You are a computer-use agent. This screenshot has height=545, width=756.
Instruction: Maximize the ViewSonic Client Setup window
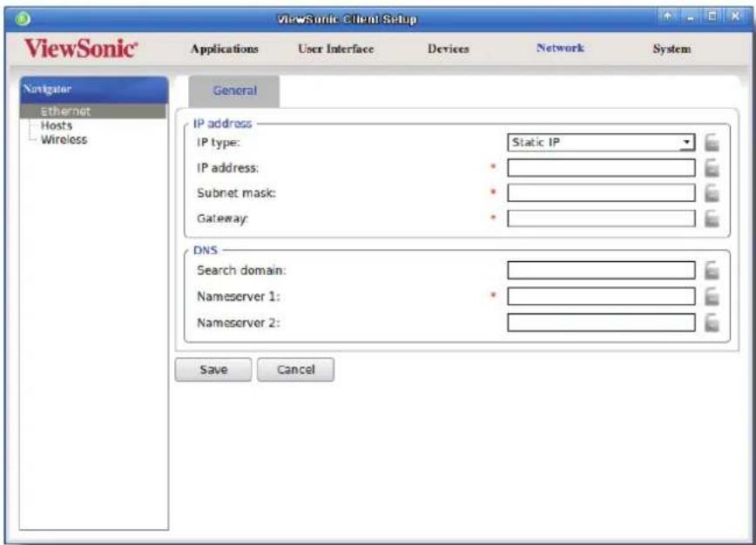[712, 17]
